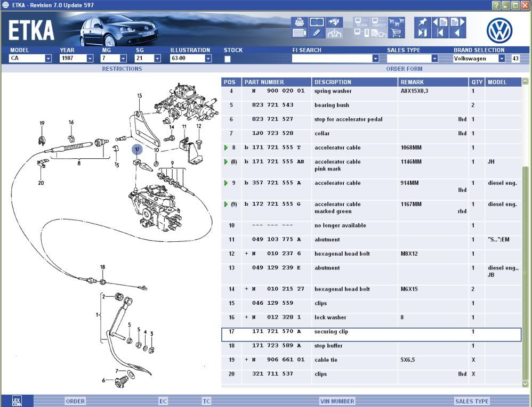
Task: Click green arrow for part 171 721 555 T
Action: click(226, 148)
